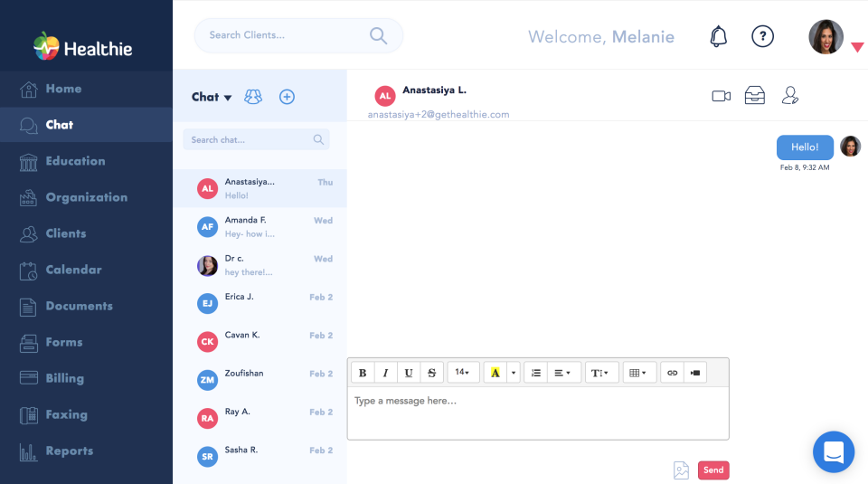
Task: Open Faxing in sidebar
Action: 87,414
